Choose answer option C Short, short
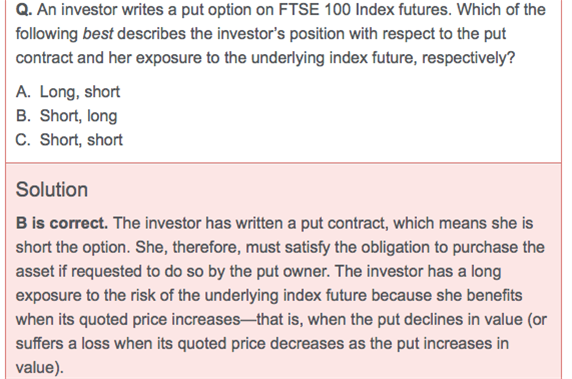Image resolution: width=572 pixels, height=379 pixels. 69,140
